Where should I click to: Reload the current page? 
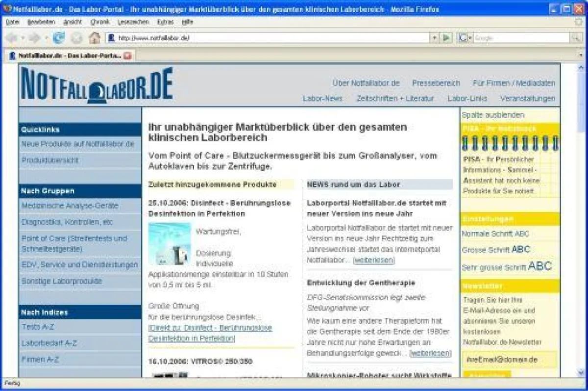coord(59,37)
